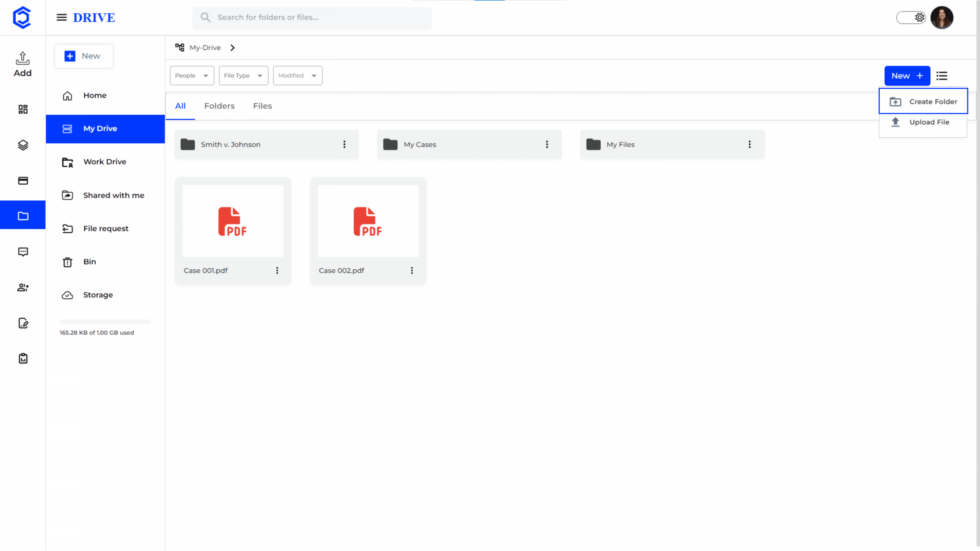Click the search magnifier icon
Screen dimensions: 980x551
point(206,17)
